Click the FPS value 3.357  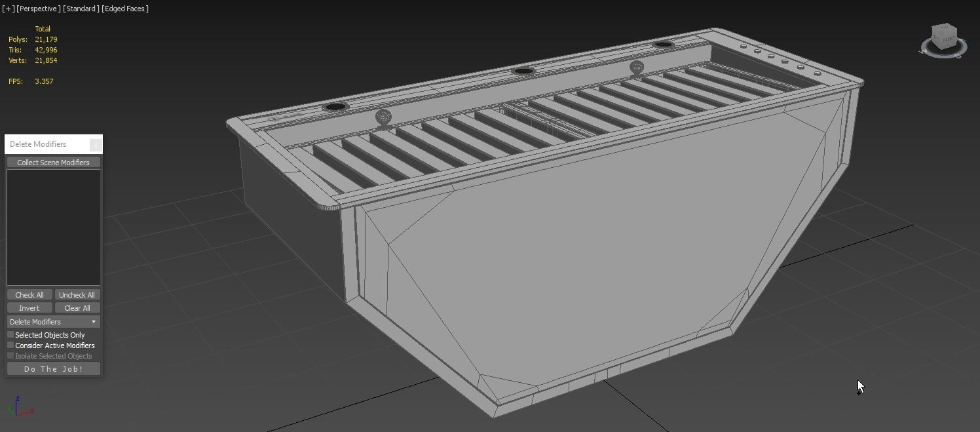pyautogui.click(x=44, y=81)
